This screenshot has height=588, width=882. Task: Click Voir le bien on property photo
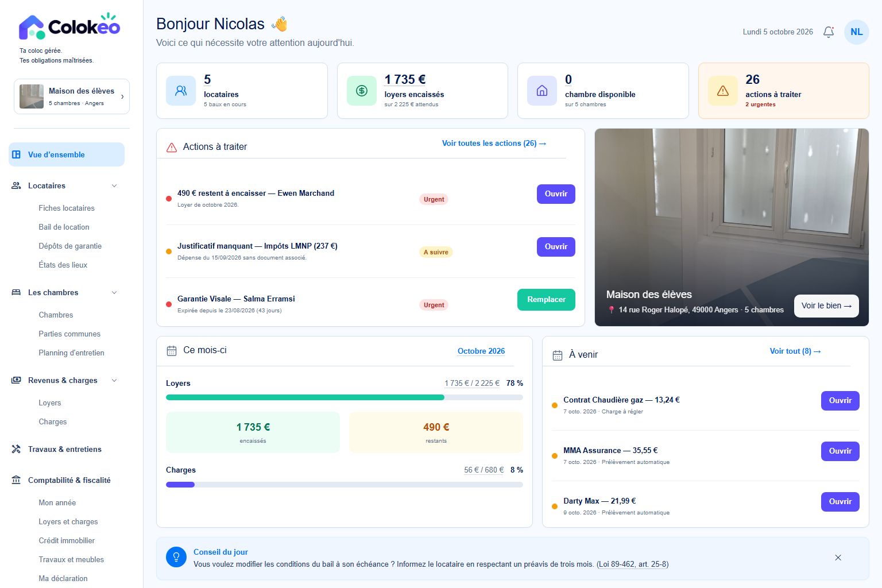(x=826, y=305)
